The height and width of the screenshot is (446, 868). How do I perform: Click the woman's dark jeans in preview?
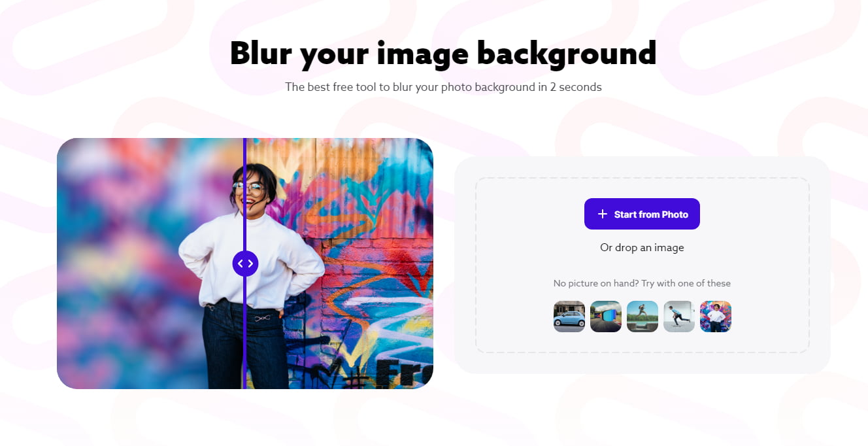(x=245, y=347)
